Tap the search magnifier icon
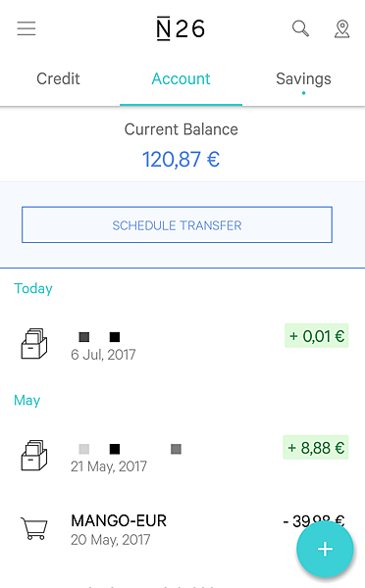365x588 pixels. coord(300,28)
